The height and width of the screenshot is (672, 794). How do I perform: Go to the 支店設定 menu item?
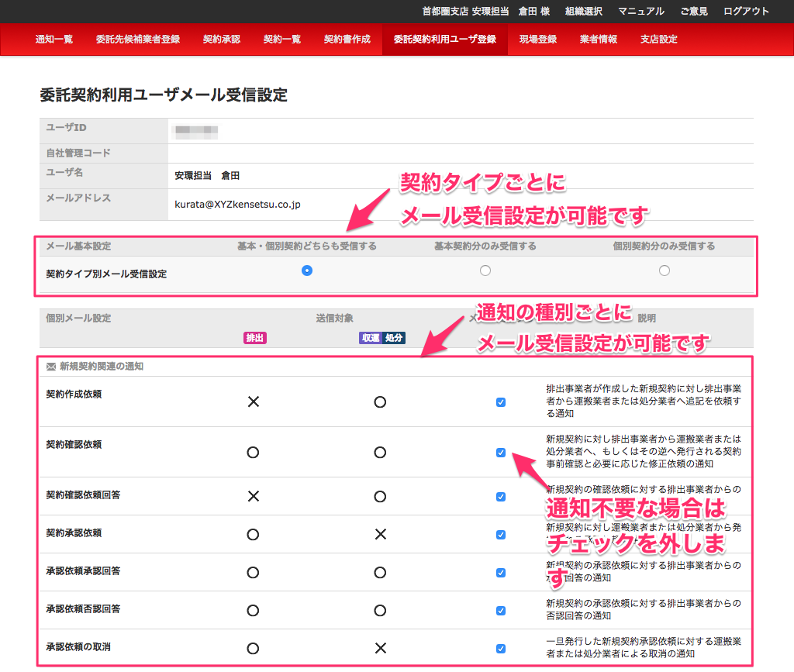pos(658,39)
